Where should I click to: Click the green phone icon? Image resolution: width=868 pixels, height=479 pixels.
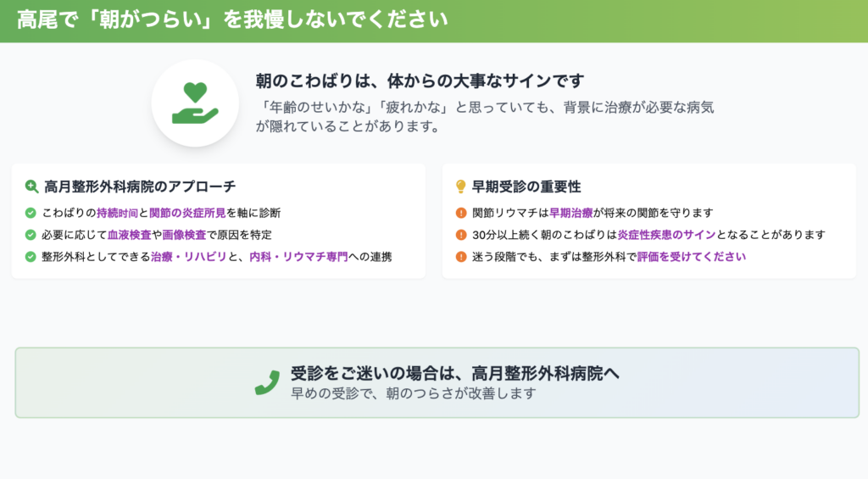(267, 382)
